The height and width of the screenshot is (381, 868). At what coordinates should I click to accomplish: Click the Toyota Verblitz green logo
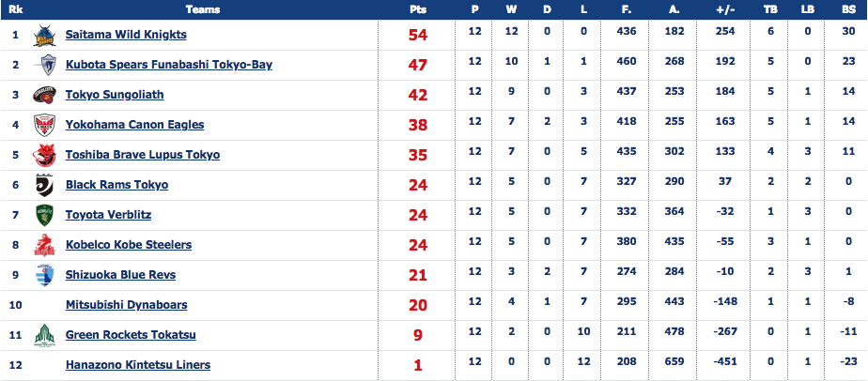pyautogui.click(x=44, y=215)
